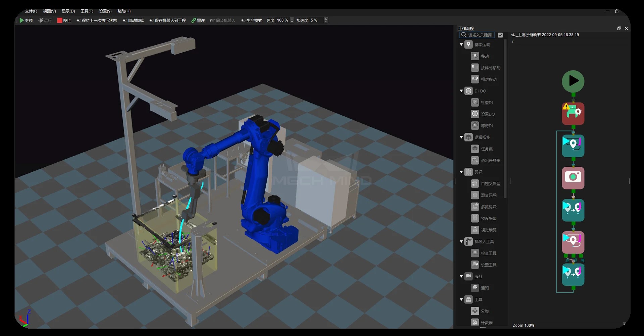Collapse the 基本运动 category
Image resolution: width=644 pixels, height=336 pixels.
[461, 45]
